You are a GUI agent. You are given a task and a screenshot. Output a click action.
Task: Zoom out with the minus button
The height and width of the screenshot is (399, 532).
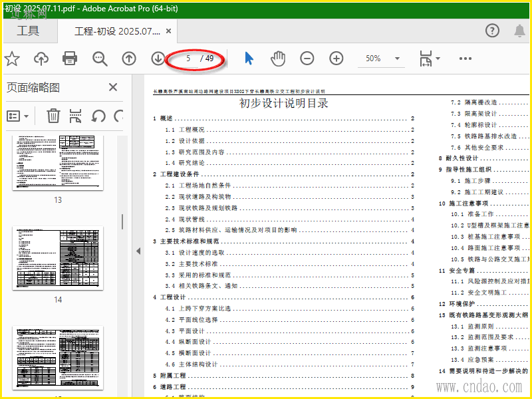307,59
